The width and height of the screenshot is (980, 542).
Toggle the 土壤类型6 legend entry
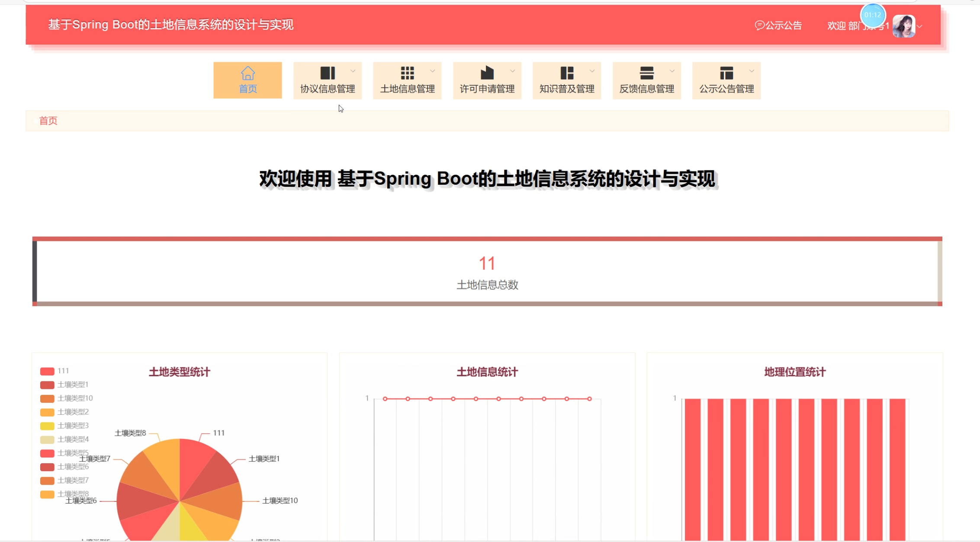(64, 467)
